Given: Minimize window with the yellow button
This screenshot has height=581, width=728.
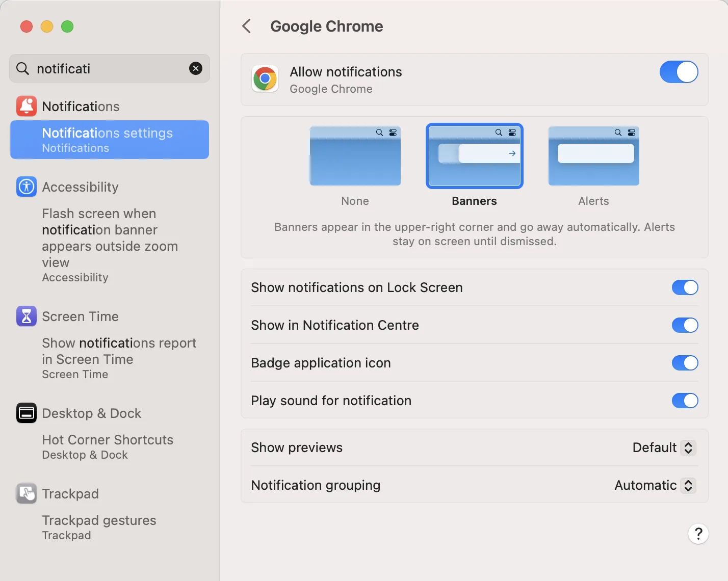Looking at the screenshot, I should coord(47,27).
